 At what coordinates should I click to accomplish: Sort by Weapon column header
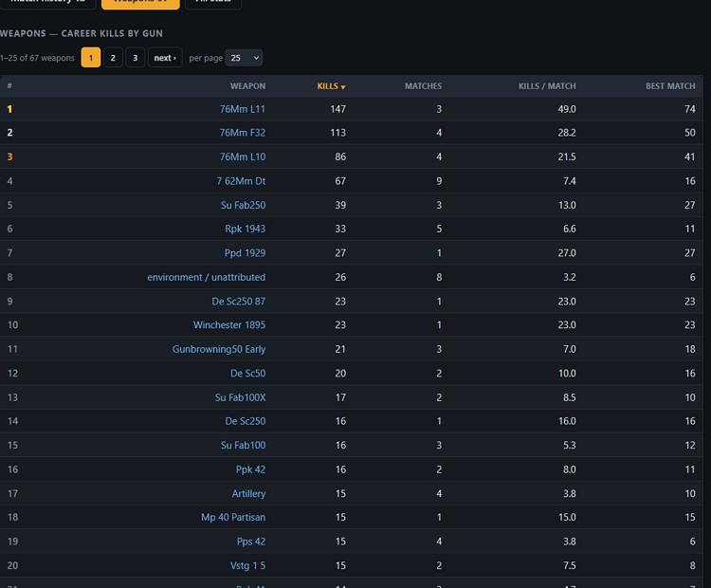(x=247, y=86)
